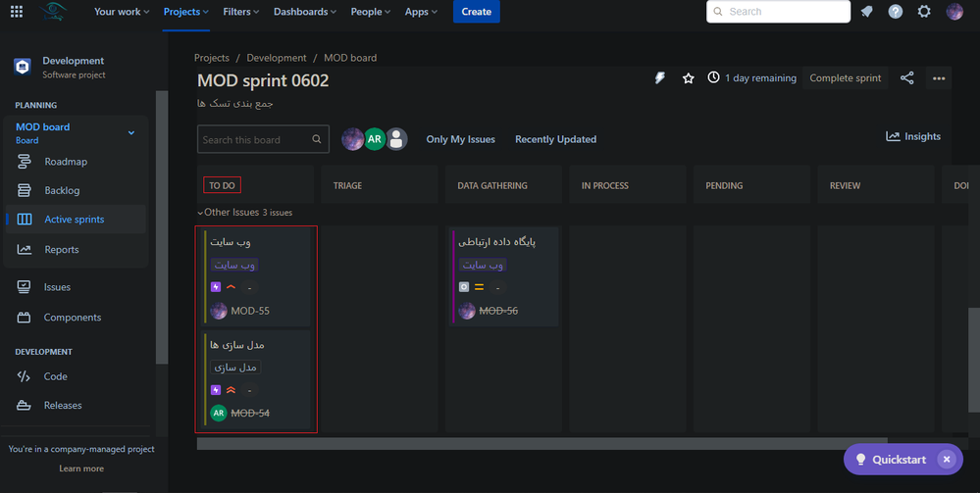980x493 pixels.
Task: Click the medium priority icon on MOD-56
Action: (x=480, y=287)
